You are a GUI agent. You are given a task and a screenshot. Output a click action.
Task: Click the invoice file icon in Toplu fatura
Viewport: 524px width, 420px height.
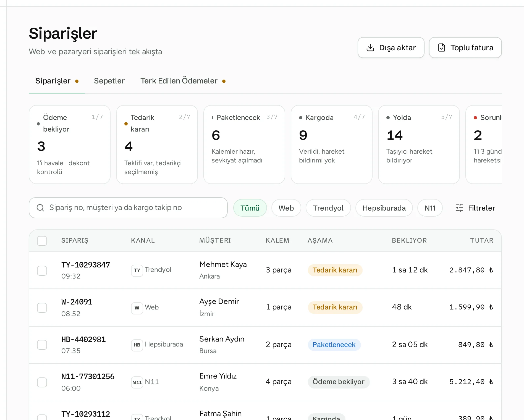[442, 48]
